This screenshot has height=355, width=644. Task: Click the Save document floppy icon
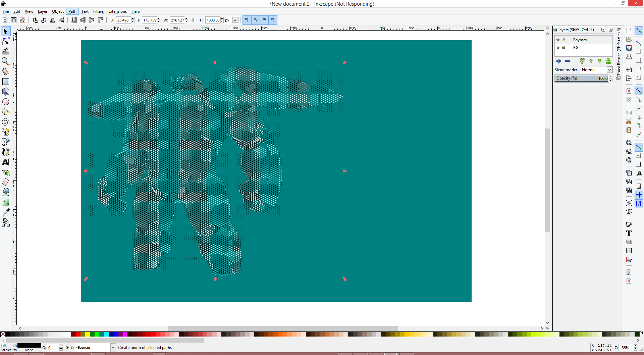(629, 48)
